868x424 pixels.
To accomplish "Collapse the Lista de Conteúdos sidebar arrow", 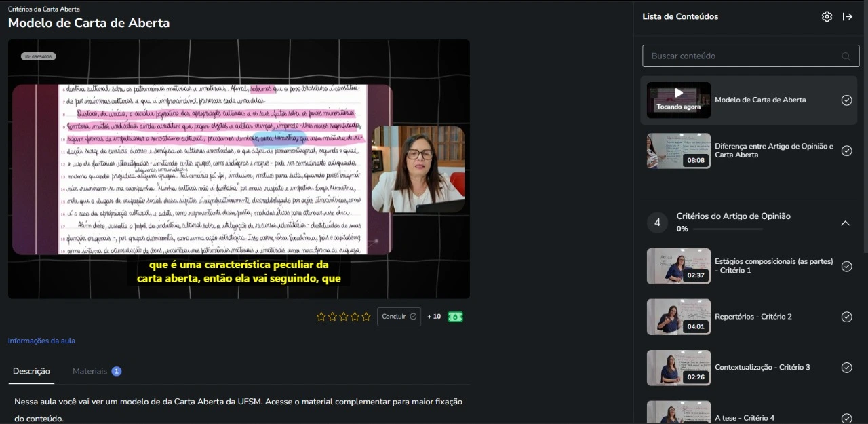I will 848,17.
